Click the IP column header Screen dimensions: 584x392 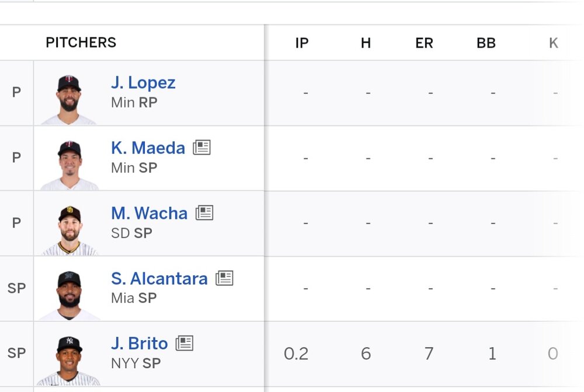coord(302,43)
